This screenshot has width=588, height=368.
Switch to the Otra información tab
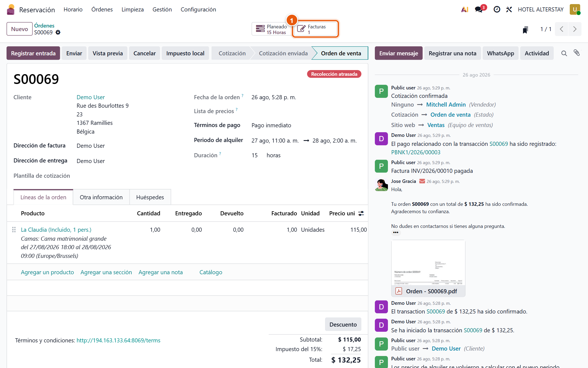pyautogui.click(x=101, y=197)
